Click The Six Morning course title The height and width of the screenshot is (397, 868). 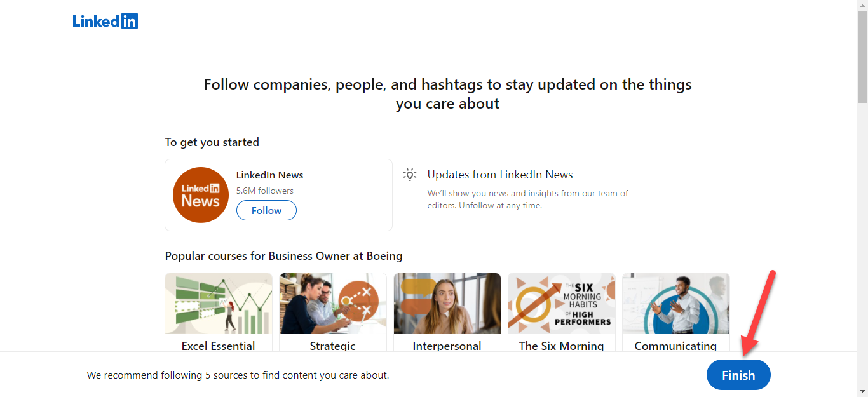click(562, 346)
